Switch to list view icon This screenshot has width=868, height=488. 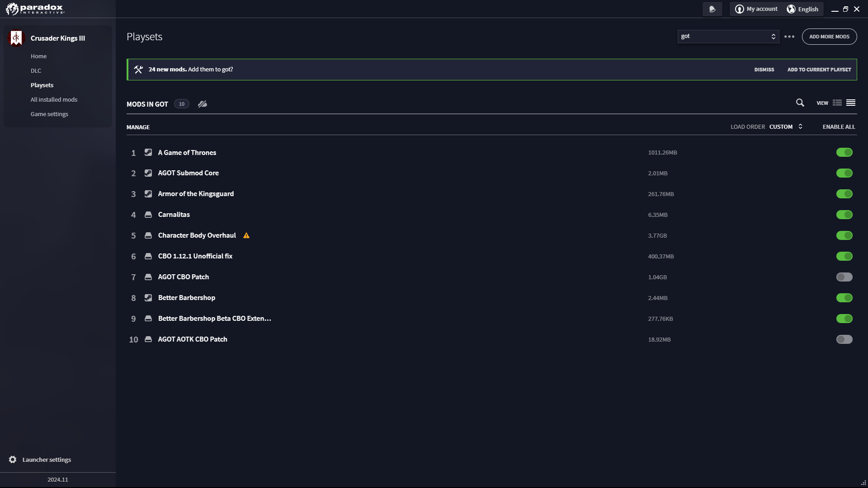click(851, 103)
